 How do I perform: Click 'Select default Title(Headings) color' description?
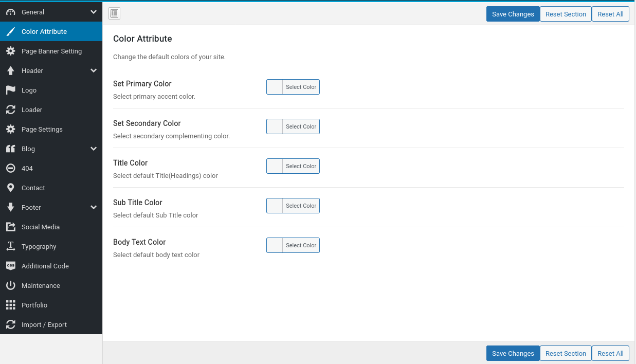[x=166, y=175]
